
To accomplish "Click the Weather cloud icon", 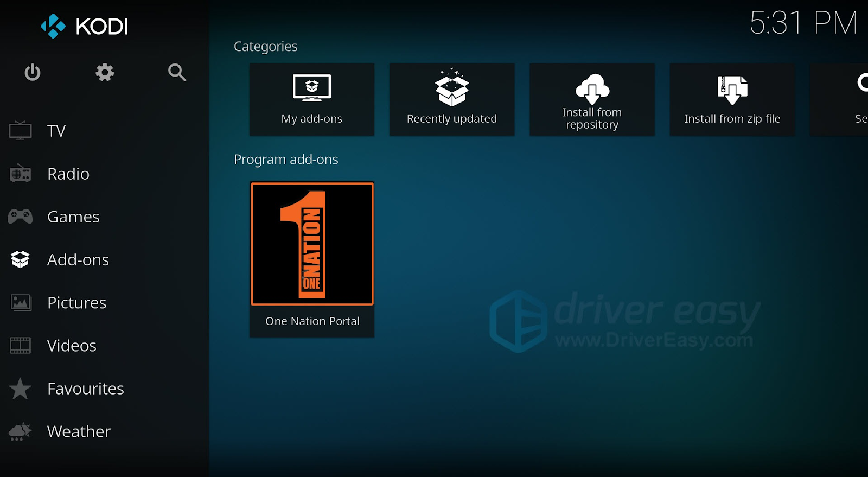I will point(20,431).
